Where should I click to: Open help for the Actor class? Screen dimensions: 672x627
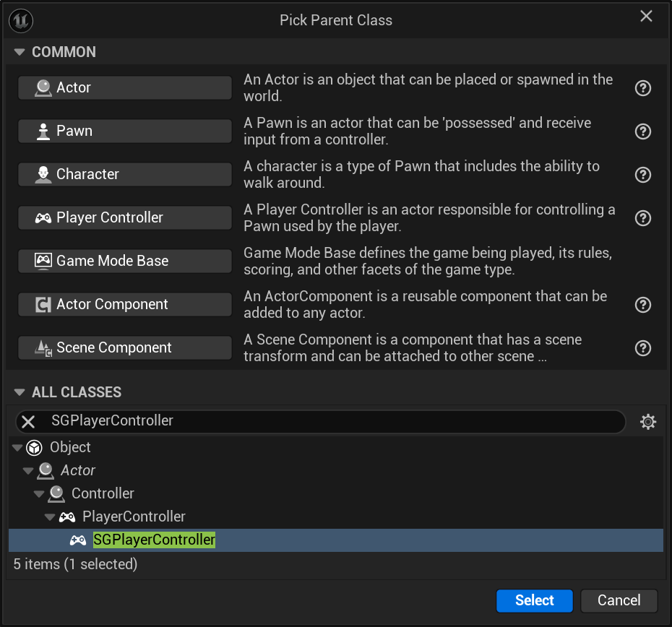[642, 87]
